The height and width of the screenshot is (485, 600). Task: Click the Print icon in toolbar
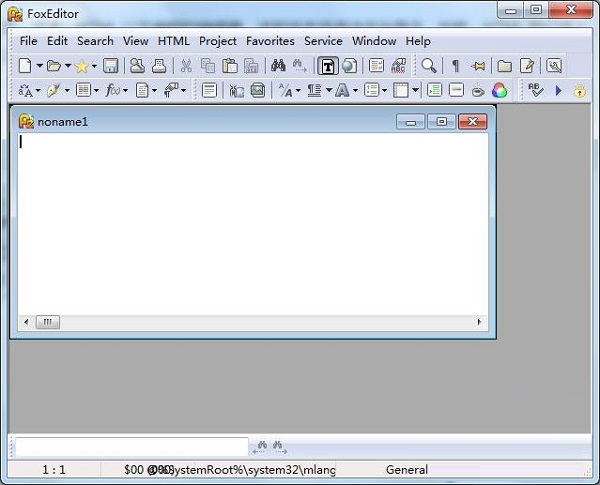tap(159, 66)
